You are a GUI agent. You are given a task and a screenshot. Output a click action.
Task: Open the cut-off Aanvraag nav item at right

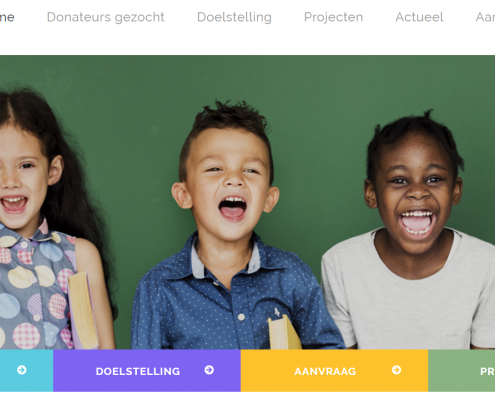click(x=485, y=17)
